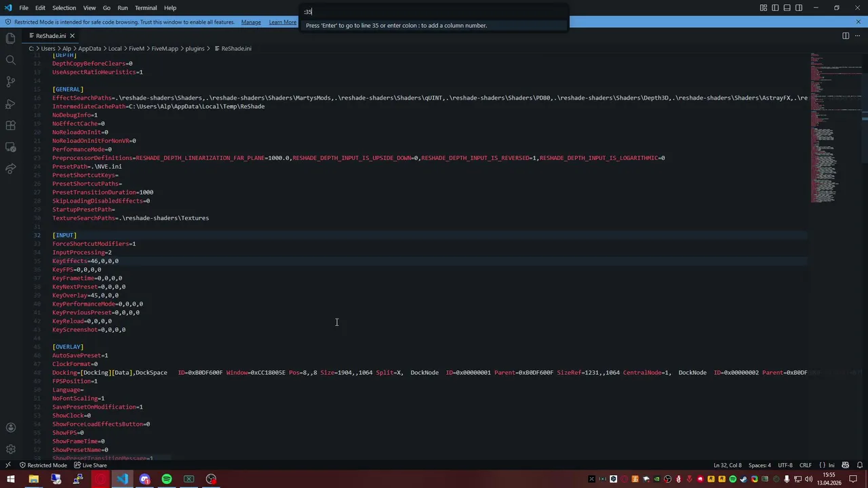Screen dimensions: 868x488
Task: Click the KeyEffects=46,0,0,0 line
Action: coord(85,261)
